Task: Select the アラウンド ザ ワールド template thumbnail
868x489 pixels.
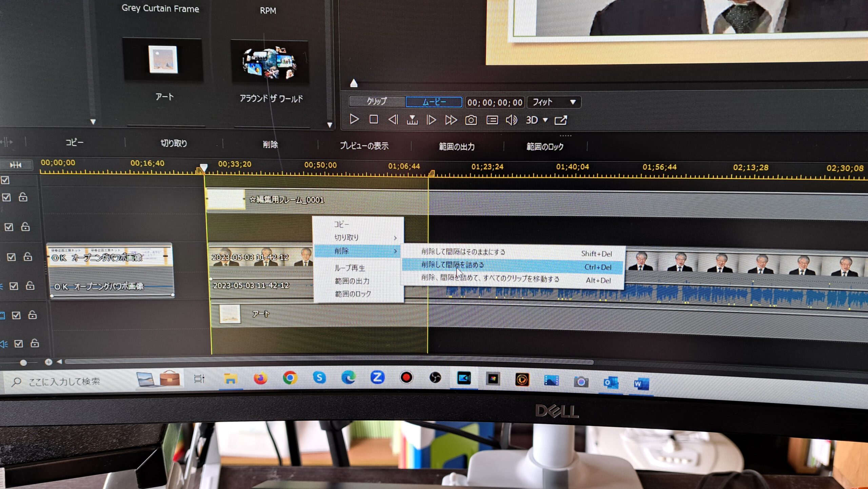Action: click(270, 62)
